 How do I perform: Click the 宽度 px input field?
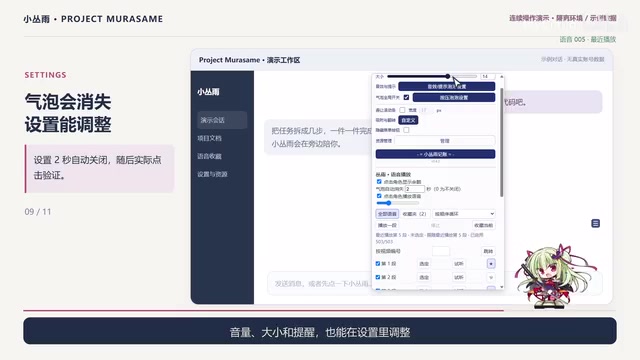click(x=426, y=110)
